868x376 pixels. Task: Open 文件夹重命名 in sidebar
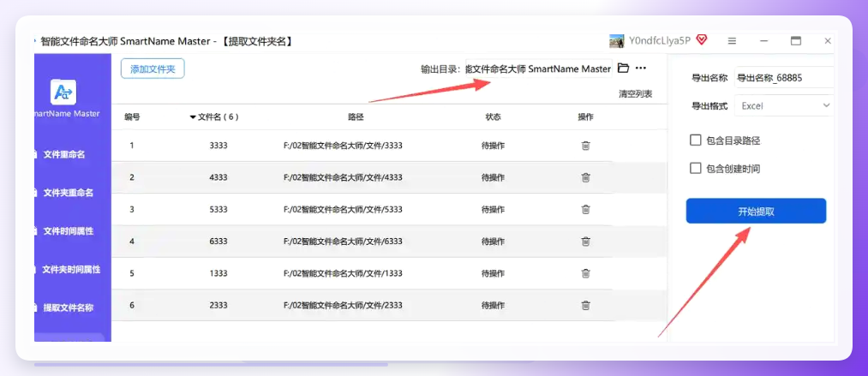coord(68,193)
